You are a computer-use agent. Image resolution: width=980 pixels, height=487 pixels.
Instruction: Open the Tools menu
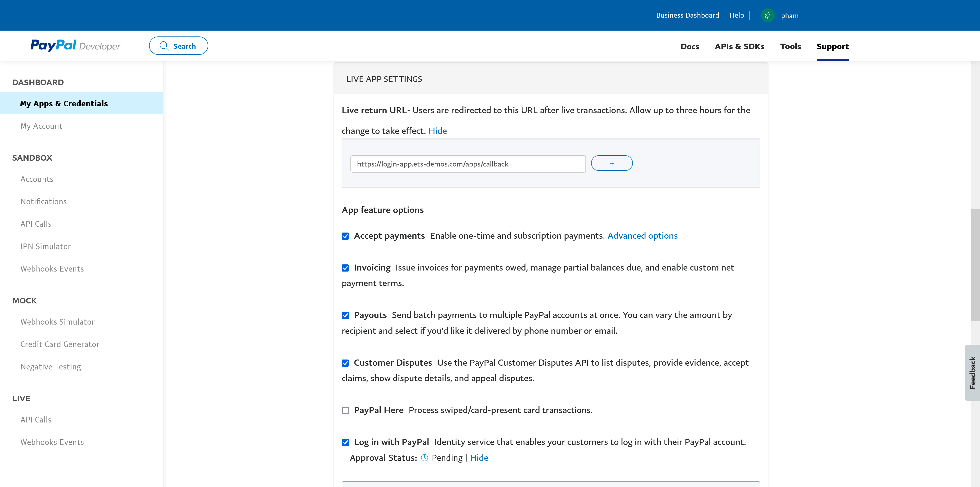[x=791, y=46]
